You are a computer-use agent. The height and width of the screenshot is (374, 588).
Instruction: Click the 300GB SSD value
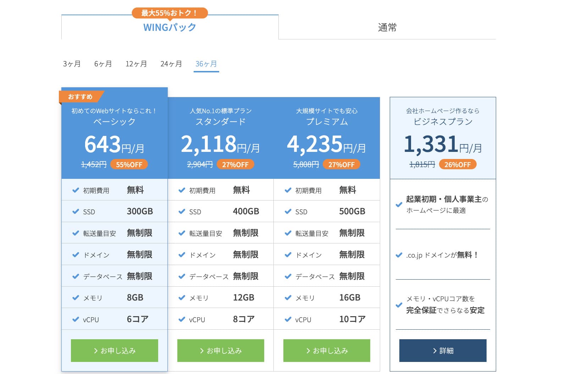(140, 211)
